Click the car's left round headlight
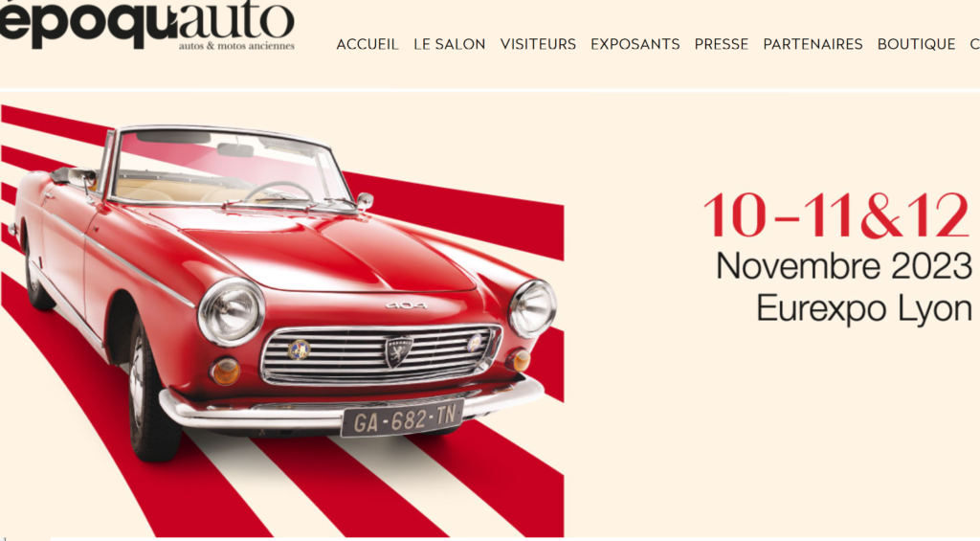 pyautogui.click(x=232, y=311)
